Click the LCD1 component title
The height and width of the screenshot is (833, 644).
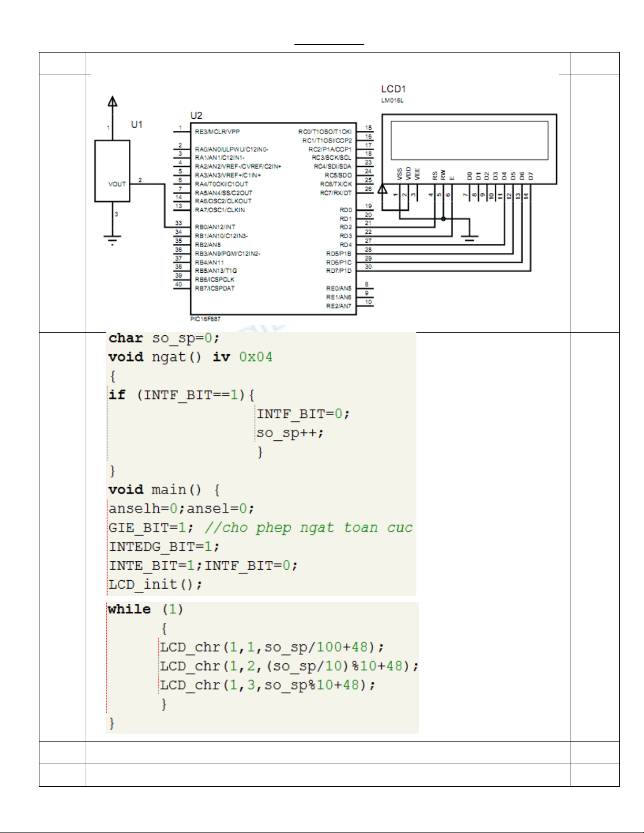[x=393, y=89]
